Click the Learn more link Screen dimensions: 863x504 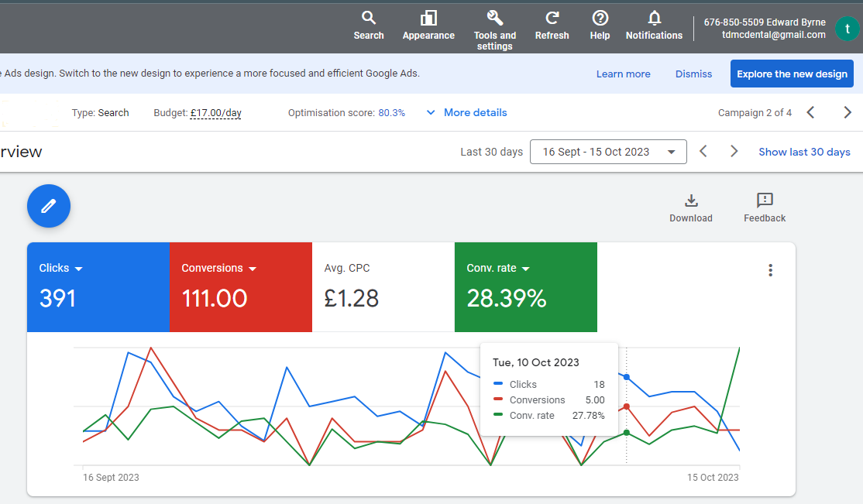coord(623,73)
